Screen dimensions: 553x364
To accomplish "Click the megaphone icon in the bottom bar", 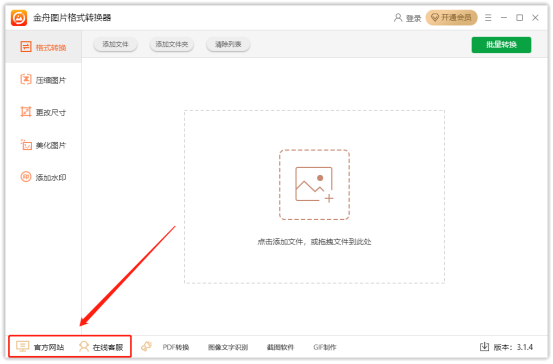I will (x=146, y=346).
